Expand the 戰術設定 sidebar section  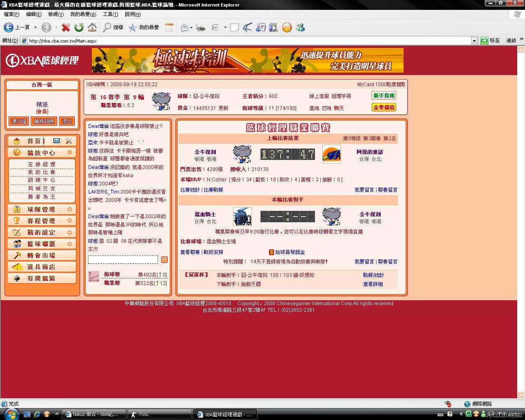coord(70,232)
